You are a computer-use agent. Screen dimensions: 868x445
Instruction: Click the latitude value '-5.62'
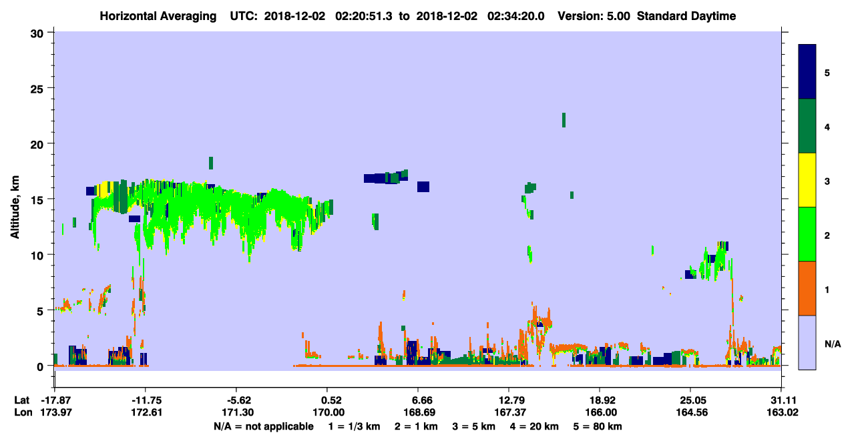point(238,400)
